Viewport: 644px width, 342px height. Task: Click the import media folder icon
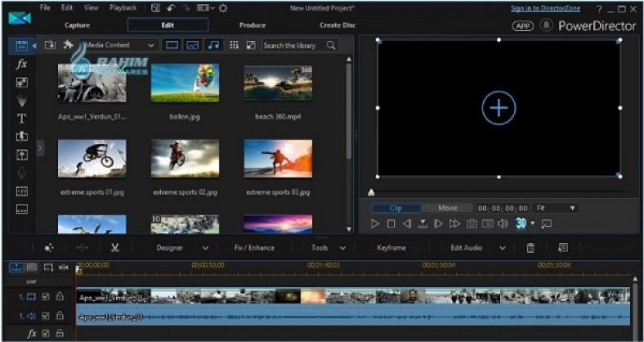point(51,45)
